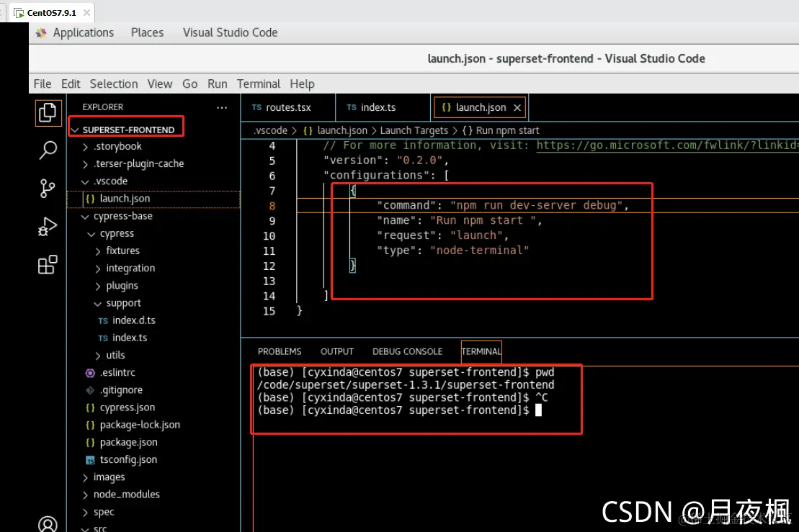This screenshot has width=799, height=532.
Task: Click the "0.2.0" version value
Action: tap(420, 161)
